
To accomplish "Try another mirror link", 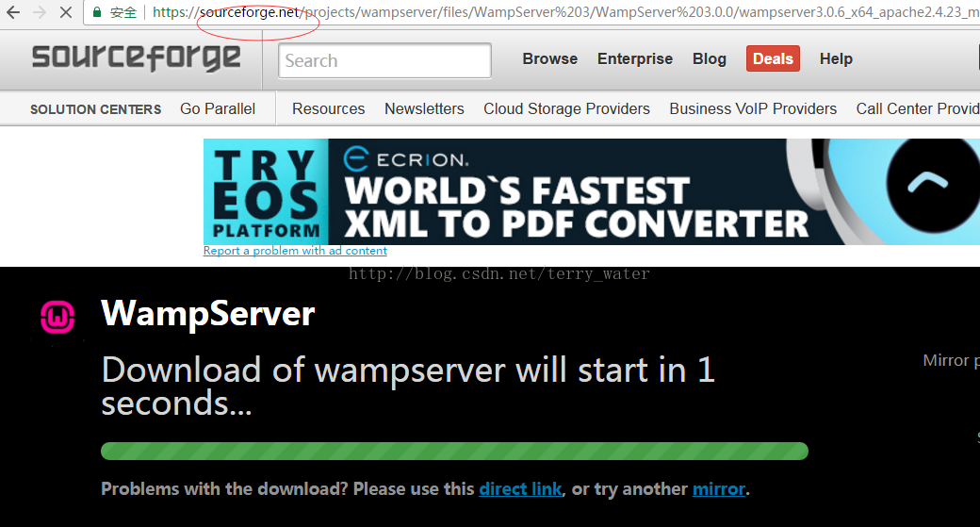I will pyautogui.click(x=719, y=489).
